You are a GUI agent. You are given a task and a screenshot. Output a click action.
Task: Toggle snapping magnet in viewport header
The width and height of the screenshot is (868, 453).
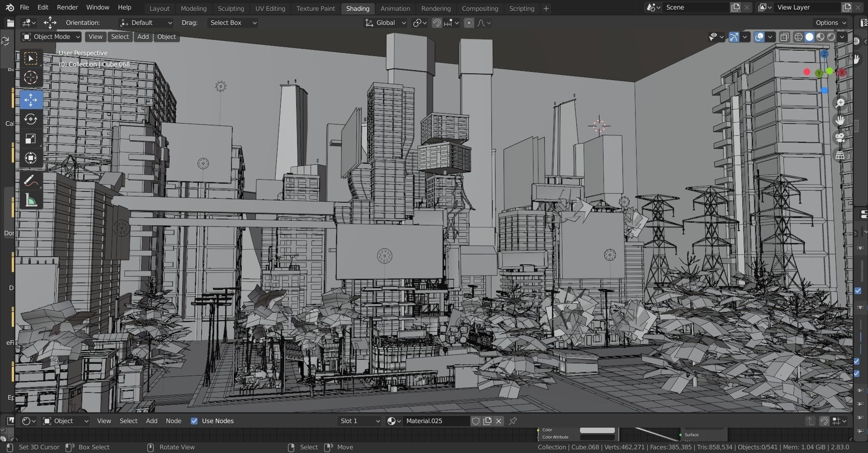[437, 23]
